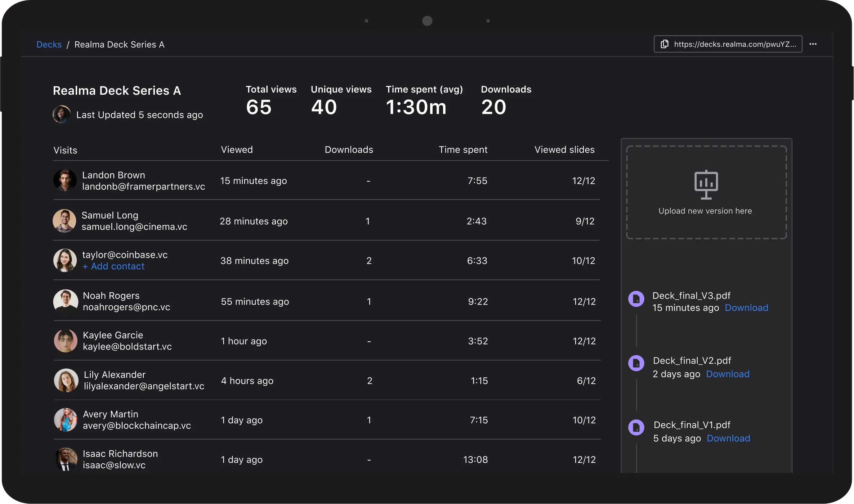Download Deck_final_V1.pdf version
854x504 pixels.
point(728,438)
